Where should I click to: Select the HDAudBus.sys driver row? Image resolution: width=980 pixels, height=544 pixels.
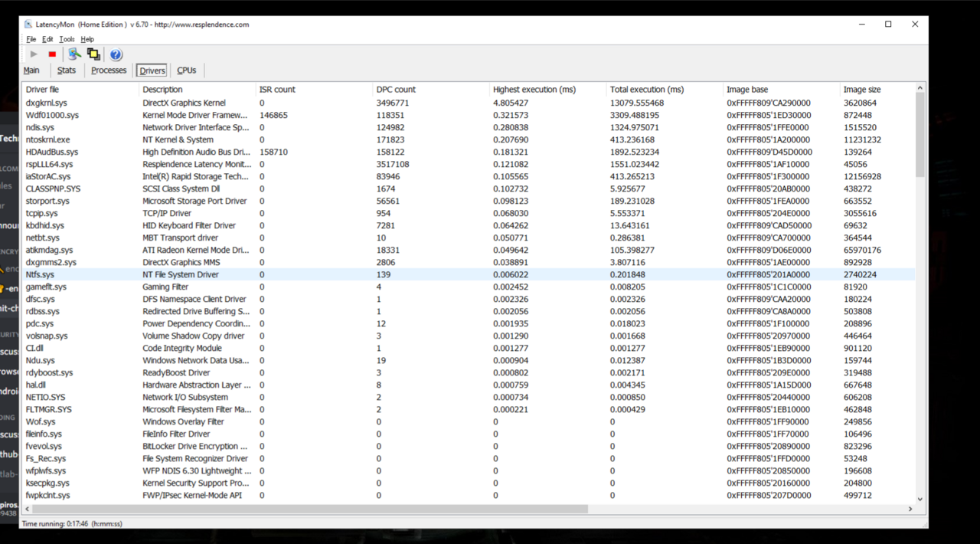click(x=469, y=152)
